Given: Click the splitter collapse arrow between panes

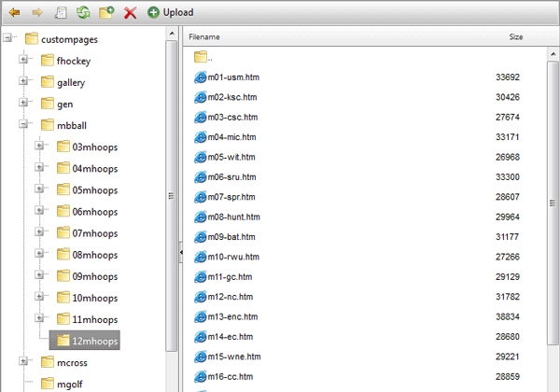Looking at the screenshot, I should click(x=181, y=252).
